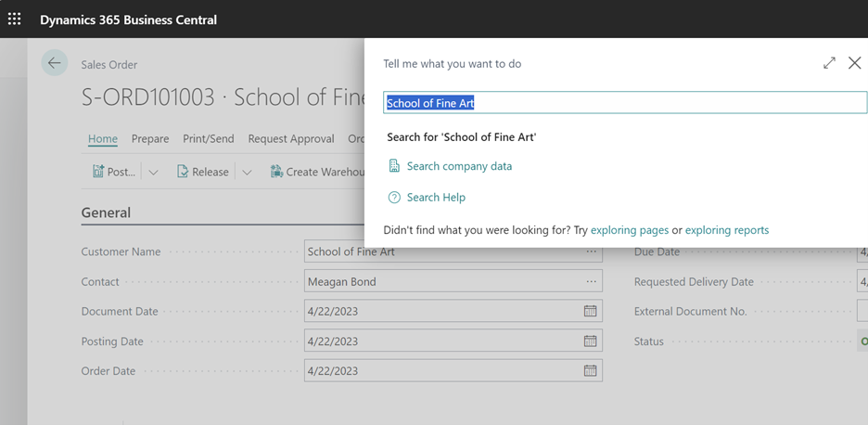
Task: Open calendar picker for Document Date
Action: 590,311
